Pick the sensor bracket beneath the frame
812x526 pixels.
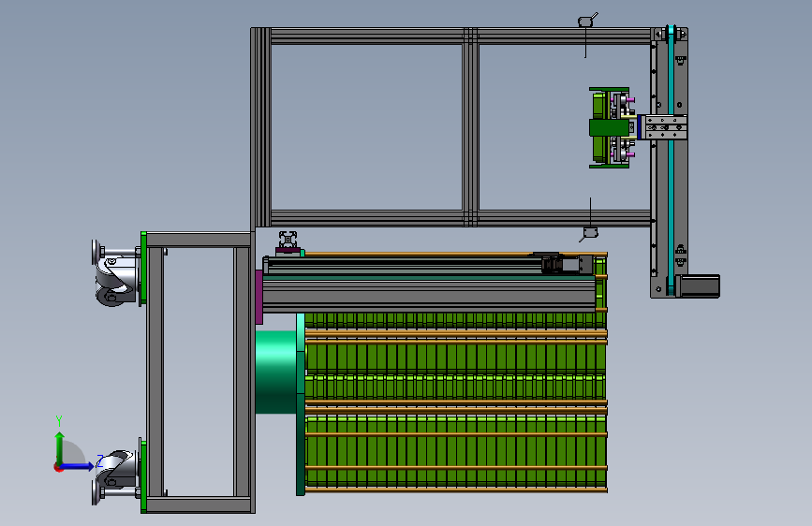pyautogui.click(x=589, y=233)
